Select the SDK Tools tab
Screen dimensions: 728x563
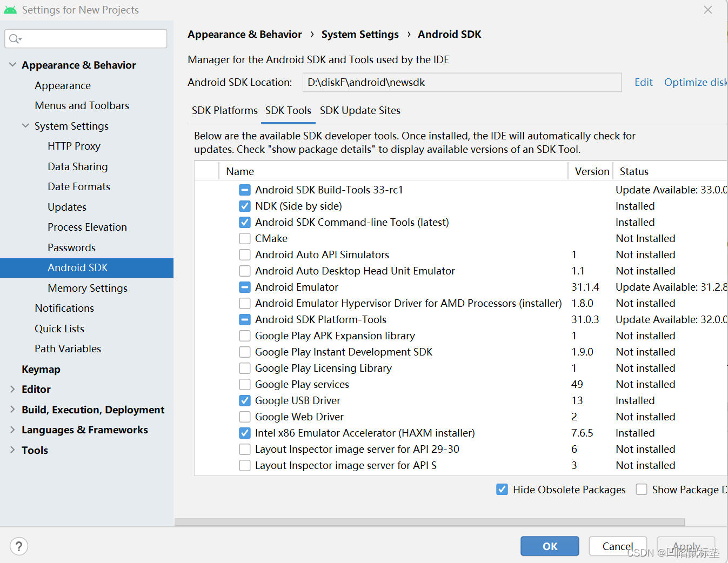tap(288, 110)
